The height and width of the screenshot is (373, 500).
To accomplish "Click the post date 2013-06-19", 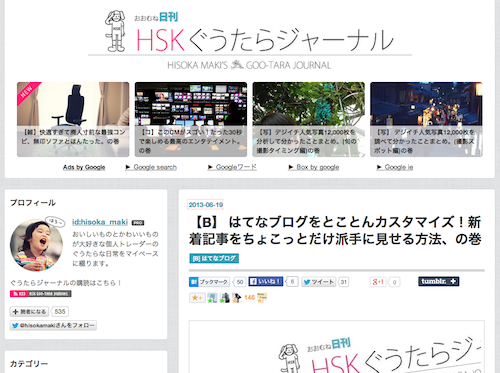I will [x=206, y=205].
